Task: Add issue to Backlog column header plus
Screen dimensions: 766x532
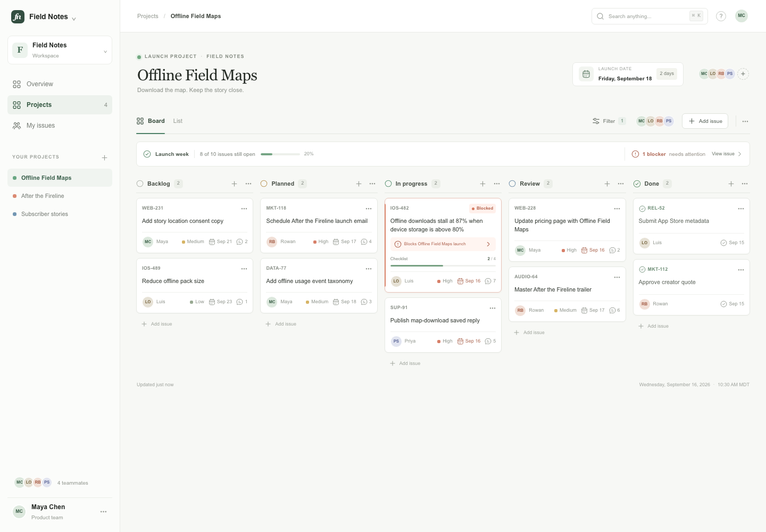Action: pyautogui.click(x=234, y=184)
